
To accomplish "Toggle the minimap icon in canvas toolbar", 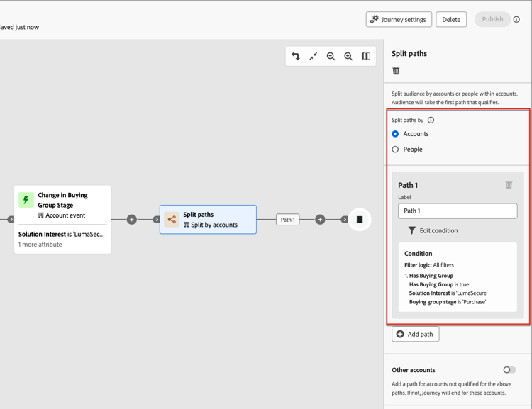I will pos(366,56).
